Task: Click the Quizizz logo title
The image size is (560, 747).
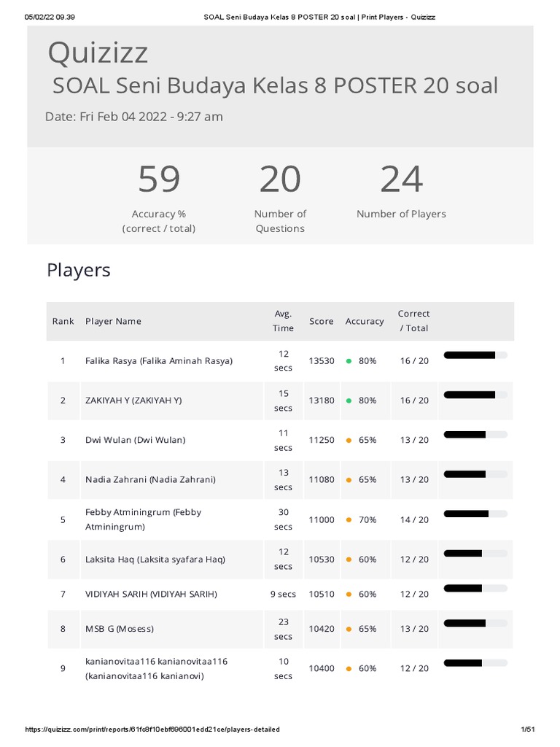Action: [98, 53]
